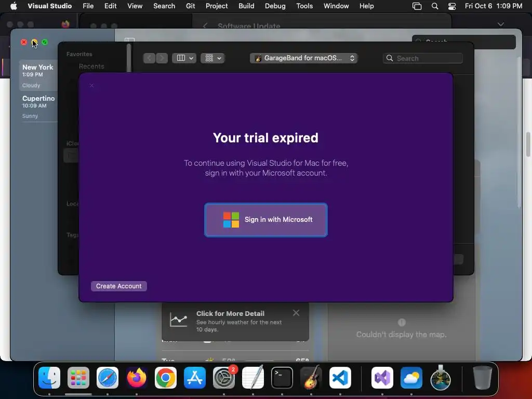The image size is (532, 399).
Task: Open the Window menu
Action: [x=336, y=6]
